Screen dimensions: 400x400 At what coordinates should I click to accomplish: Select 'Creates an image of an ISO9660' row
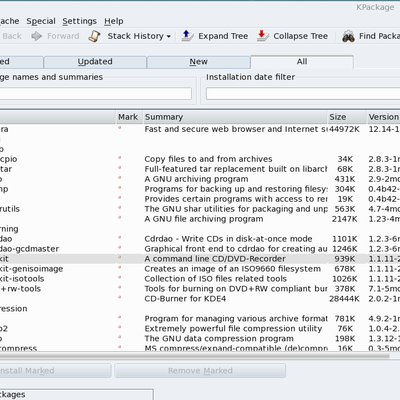coord(233,269)
